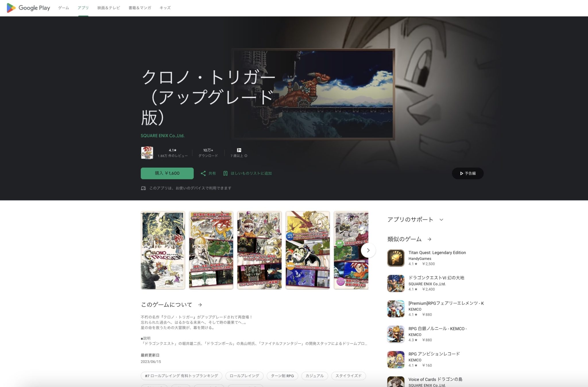The image size is (588, 387).
Task: Click the first screenshot thumbnail
Action: [163, 250]
